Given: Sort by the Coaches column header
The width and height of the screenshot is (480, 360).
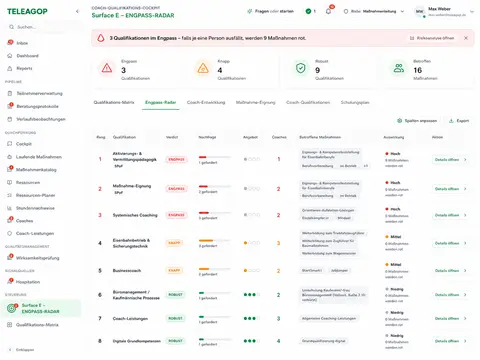Looking at the screenshot, I should click(x=279, y=137).
